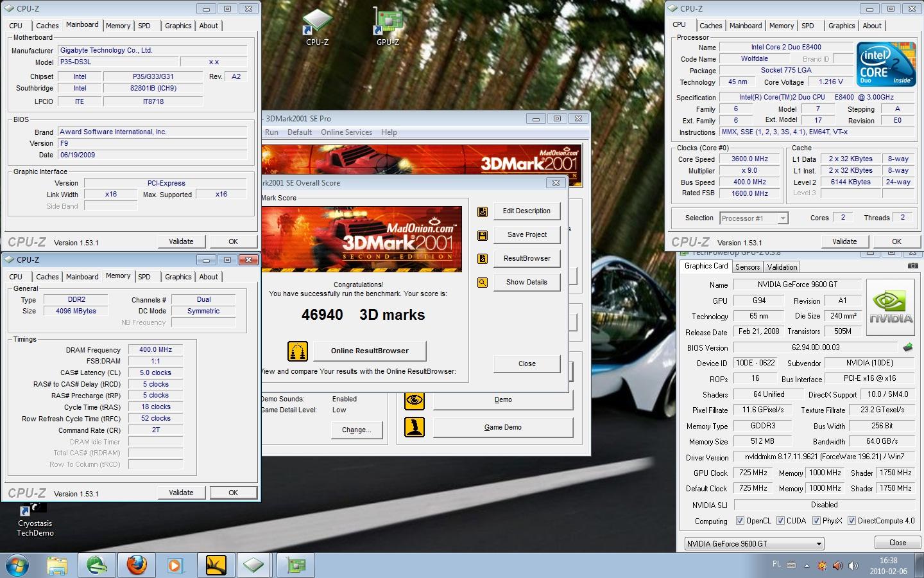Toggle the DirectCompute 4.0 checkbox
Viewport: 924px width, 578px height.
click(851, 521)
